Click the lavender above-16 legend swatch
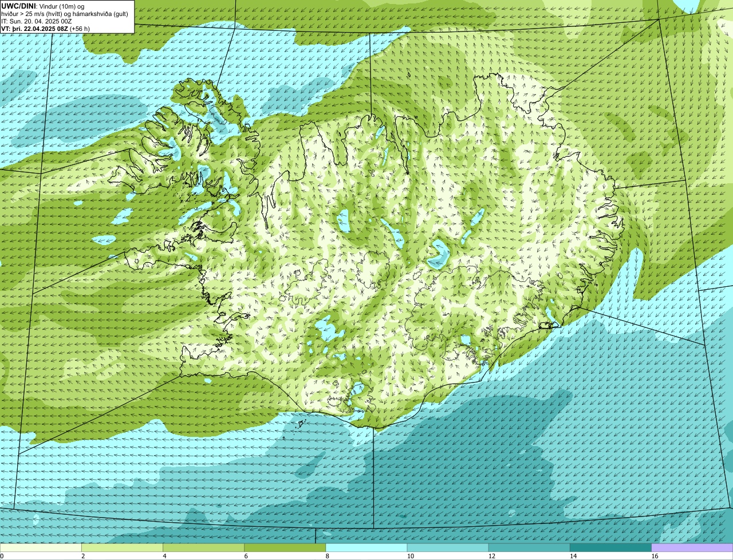Screen dimensions: 733x560 point(692,547)
